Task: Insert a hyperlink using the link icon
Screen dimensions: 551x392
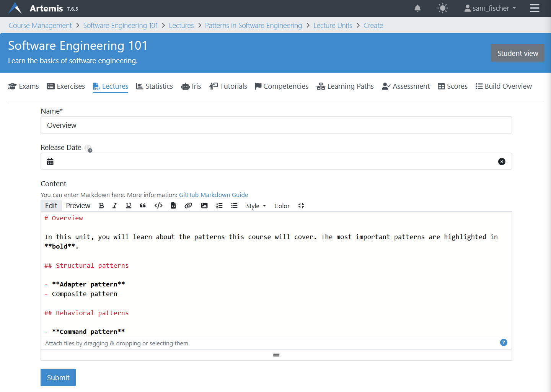Action: (x=188, y=205)
